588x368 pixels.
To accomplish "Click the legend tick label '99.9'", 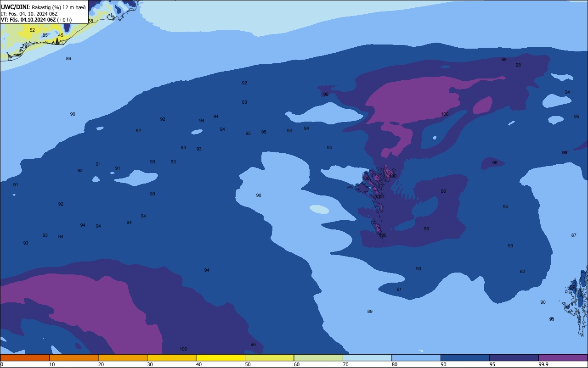I will (543, 364).
